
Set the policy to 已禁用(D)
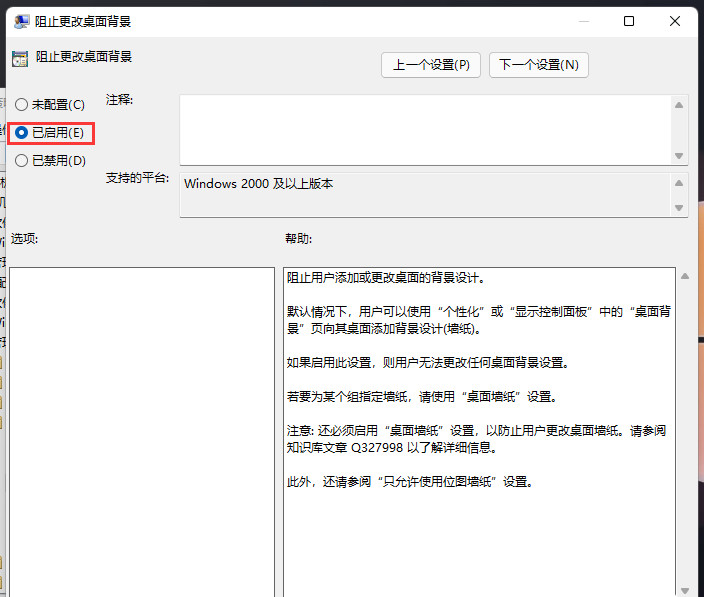point(22,160)
